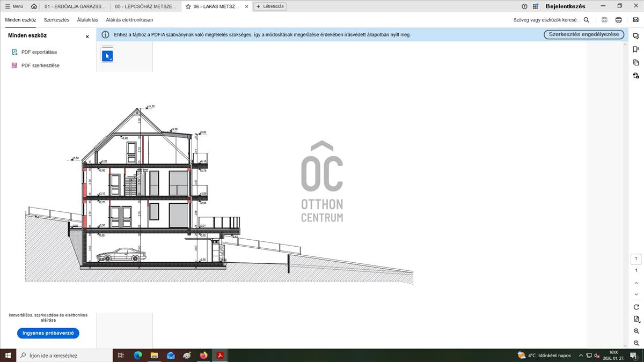Click the zoom in magnifier icon
This screenshot has width=644, height=362.
coord(636,331)
